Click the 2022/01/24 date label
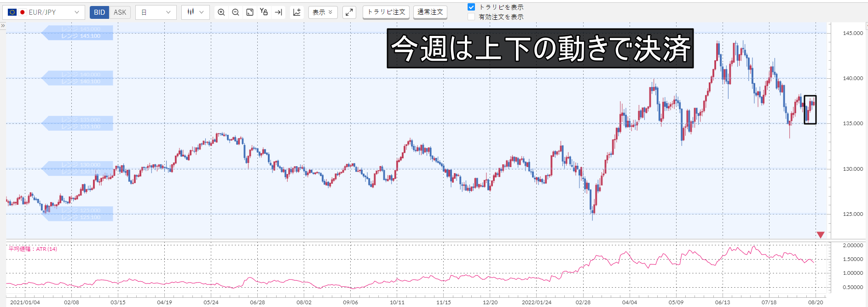The height and width of the screenshot is (307, 868). (x=537, y=302)
